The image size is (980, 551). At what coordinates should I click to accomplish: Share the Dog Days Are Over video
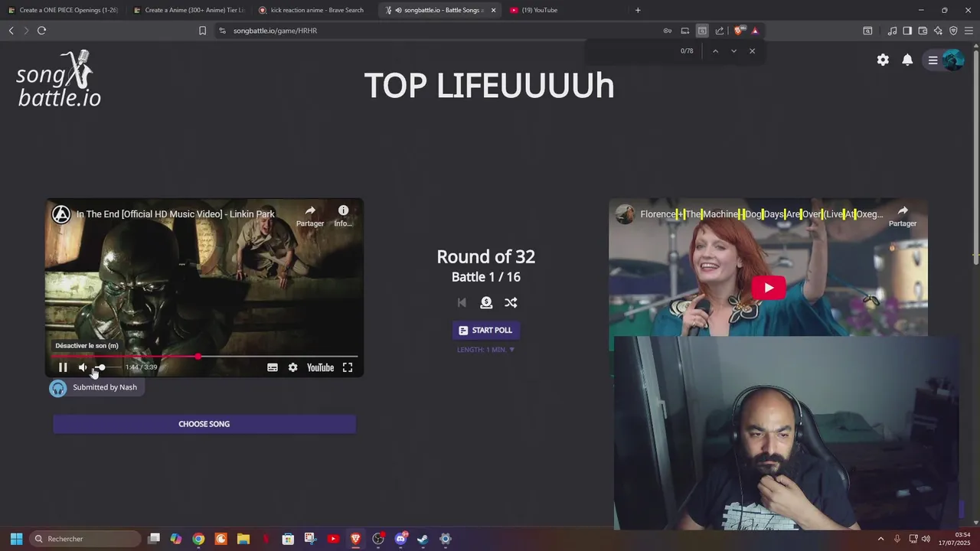tap(903, 216)
